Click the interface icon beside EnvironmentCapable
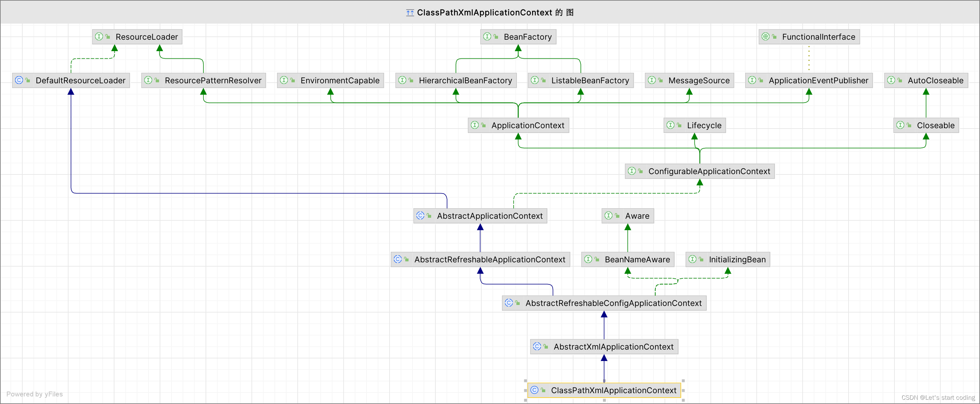Image resolution: width=980 pixels, height=404 pixels. tap(284, 80)
